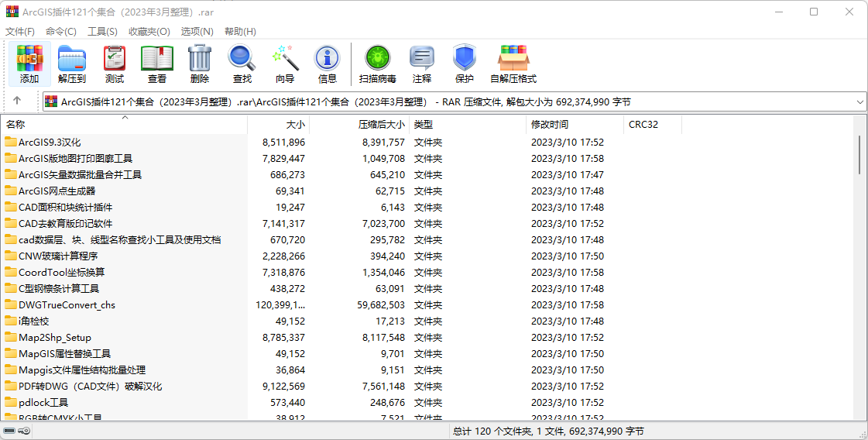Expand the archive path dropdown arrow
Viewport: 868px width, 440px height.
coord(860,102)
